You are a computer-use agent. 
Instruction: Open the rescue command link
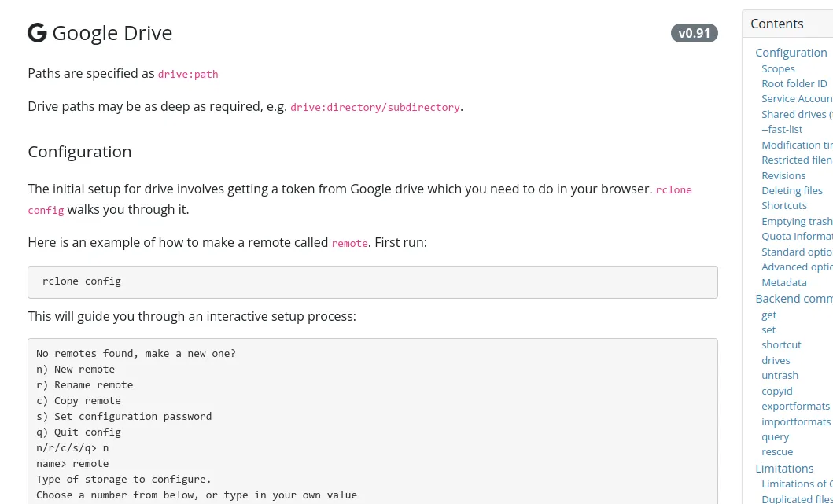click(776, 451)
